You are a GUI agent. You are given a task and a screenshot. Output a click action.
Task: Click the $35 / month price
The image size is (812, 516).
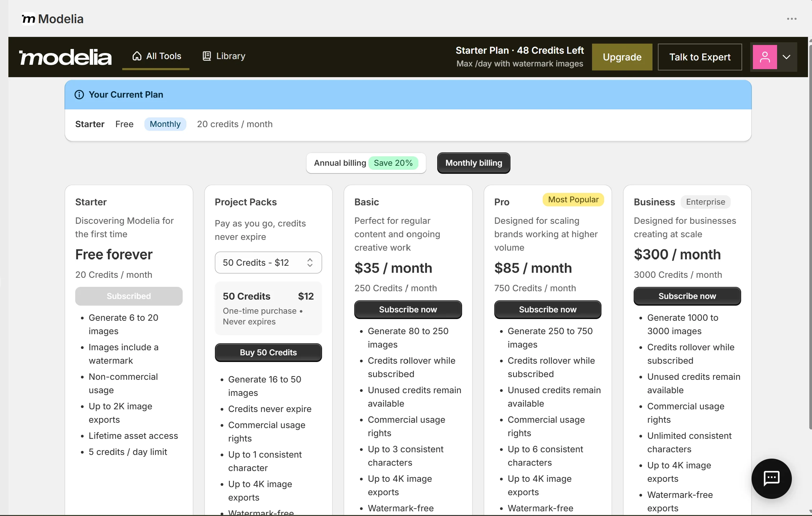393,268
